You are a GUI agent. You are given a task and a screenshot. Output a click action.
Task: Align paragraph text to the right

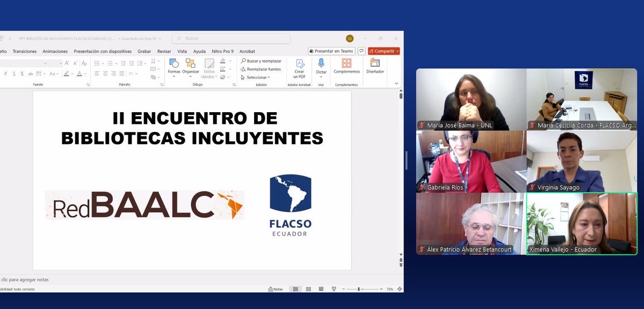pyautogui.click(x=113, y=73)
